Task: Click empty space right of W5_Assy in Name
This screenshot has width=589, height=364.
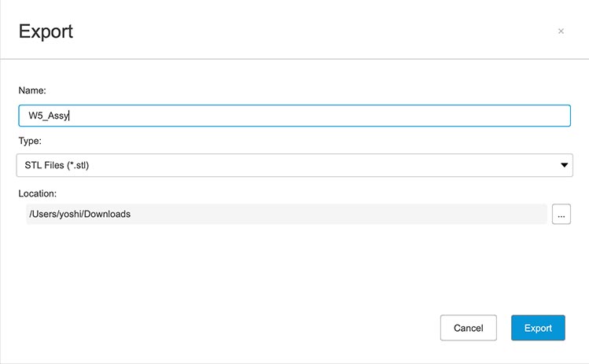Action: point(315,116)
